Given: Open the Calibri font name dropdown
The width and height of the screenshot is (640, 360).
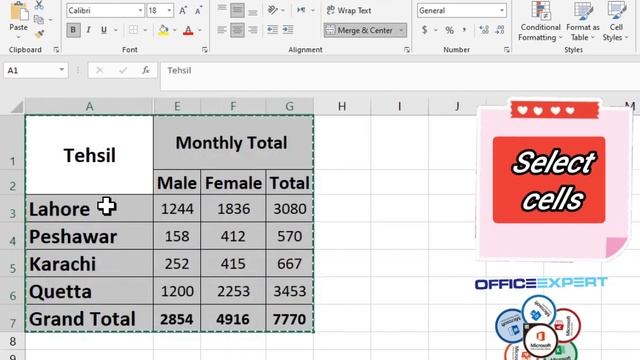Looking at the screenshot, I should coord(140,11).
